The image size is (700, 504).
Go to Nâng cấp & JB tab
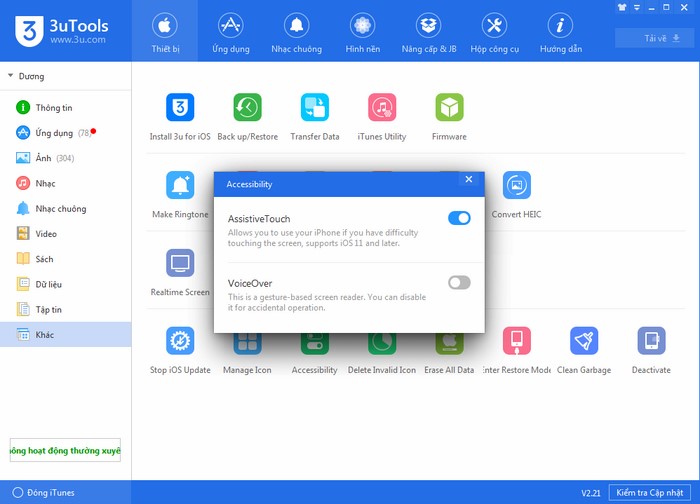(x=429, y=33)
